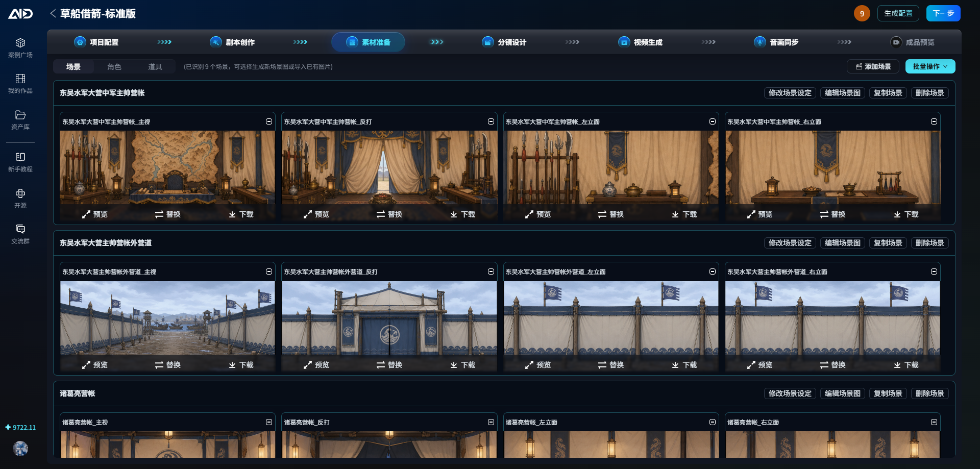Go to the 剧本创作 step
Screen dimensions: 980x469
(232, 42)
